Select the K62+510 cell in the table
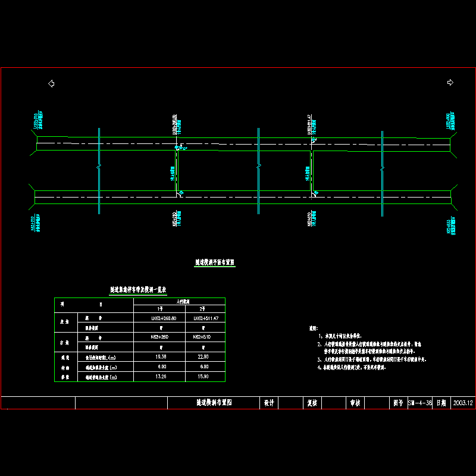The width and height of the screenshot is (476, 476). pyautogui.click(x=203, y=337)
